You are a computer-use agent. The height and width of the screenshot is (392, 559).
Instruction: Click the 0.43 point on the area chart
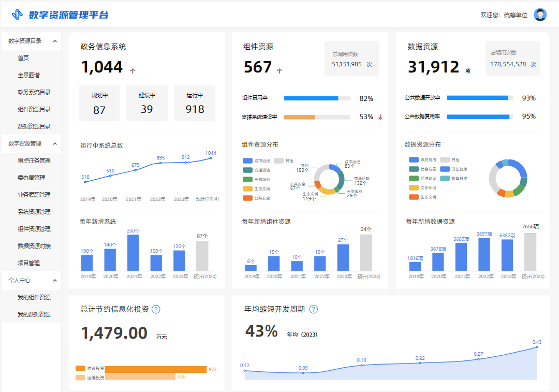(x=537, y=347)
